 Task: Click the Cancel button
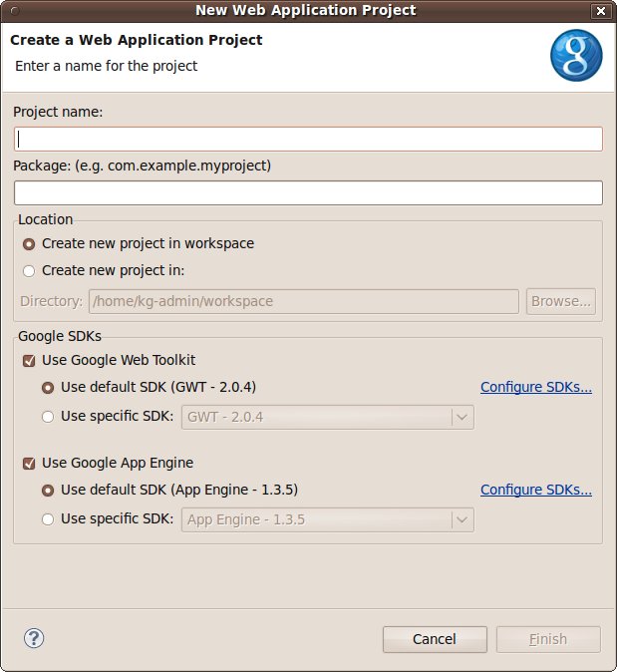click(435, 639)
